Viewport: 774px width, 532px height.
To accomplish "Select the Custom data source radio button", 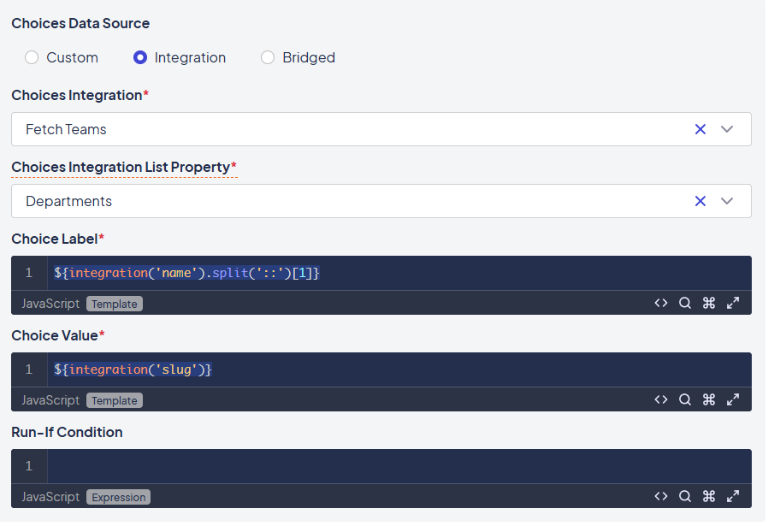I will click(x=32, y=58).
